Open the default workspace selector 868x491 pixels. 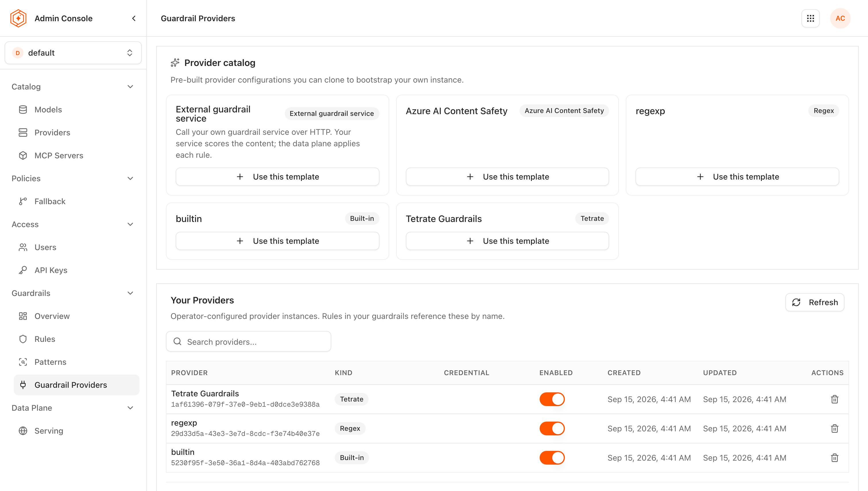(x=73, y=53)
